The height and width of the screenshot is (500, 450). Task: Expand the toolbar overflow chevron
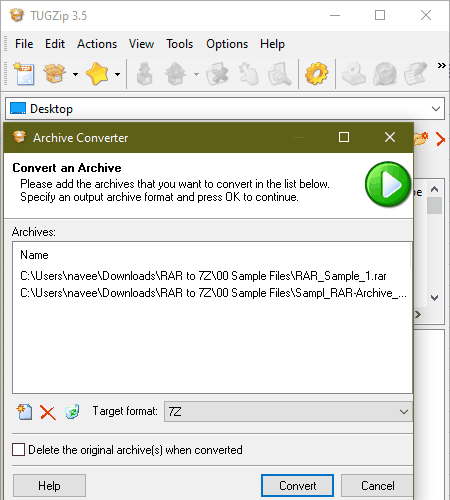[442, 65]
